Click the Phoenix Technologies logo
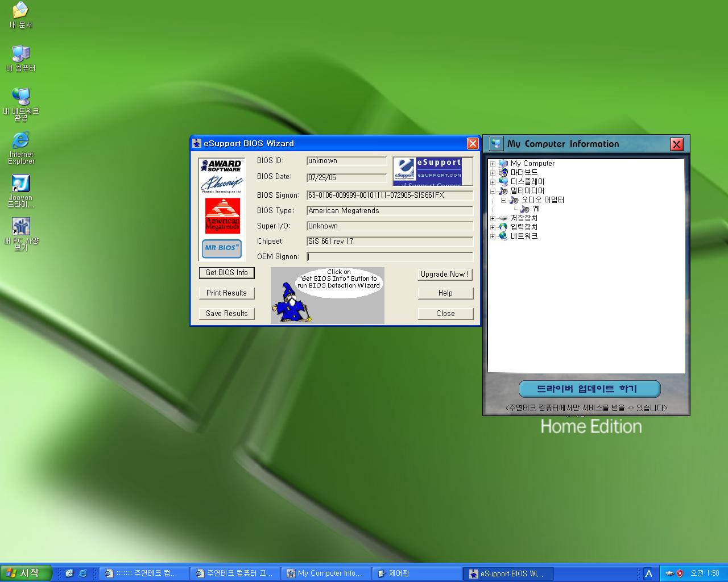 [222, 184]
